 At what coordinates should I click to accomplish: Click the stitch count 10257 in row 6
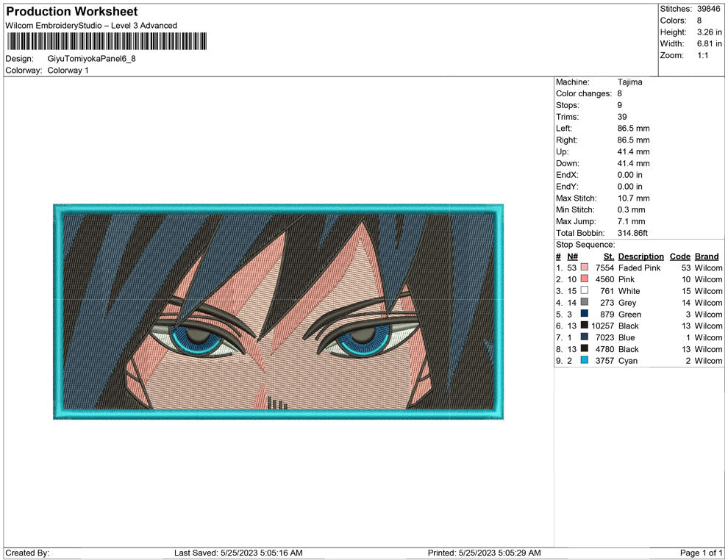(602, 326)
